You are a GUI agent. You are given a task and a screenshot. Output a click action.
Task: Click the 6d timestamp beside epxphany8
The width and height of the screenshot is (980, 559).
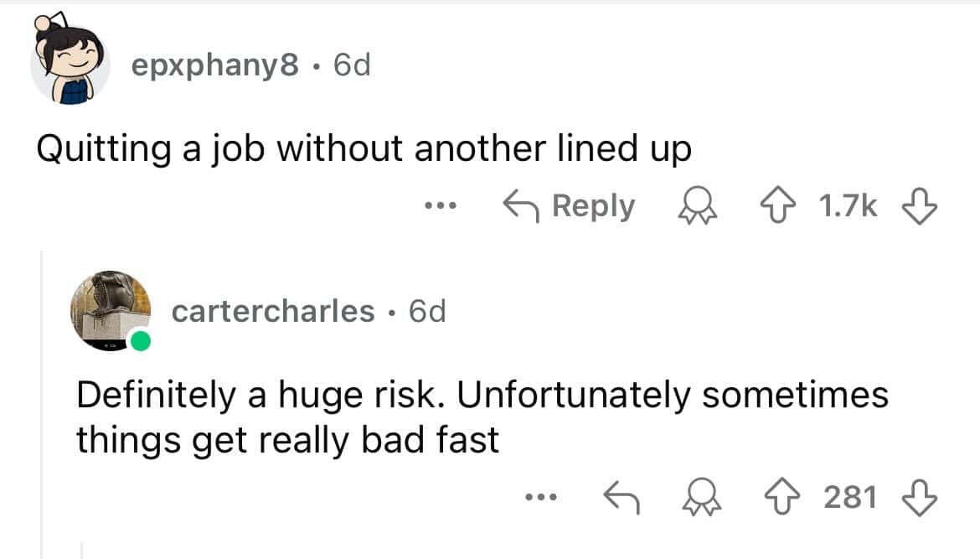click(352, 65)
